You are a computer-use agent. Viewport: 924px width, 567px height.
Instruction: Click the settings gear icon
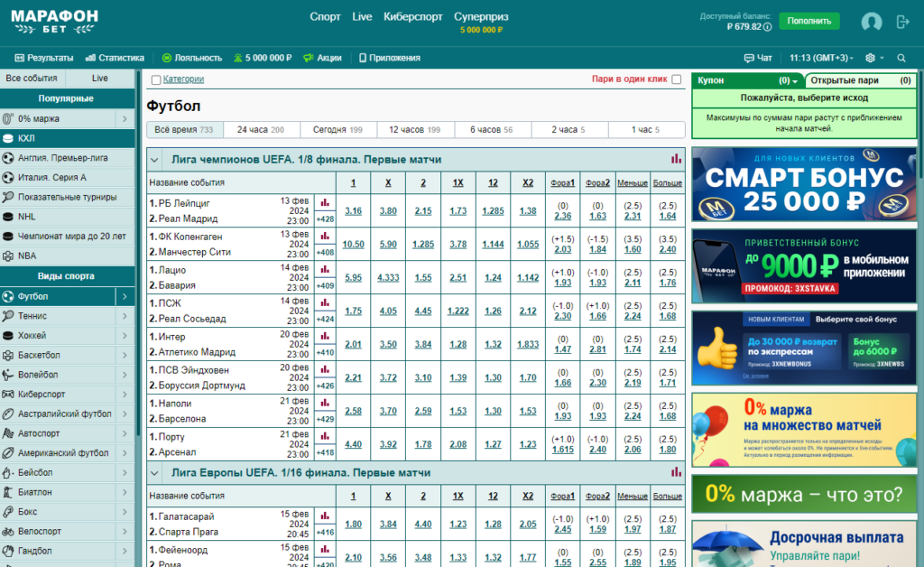[x=870, y=58]
